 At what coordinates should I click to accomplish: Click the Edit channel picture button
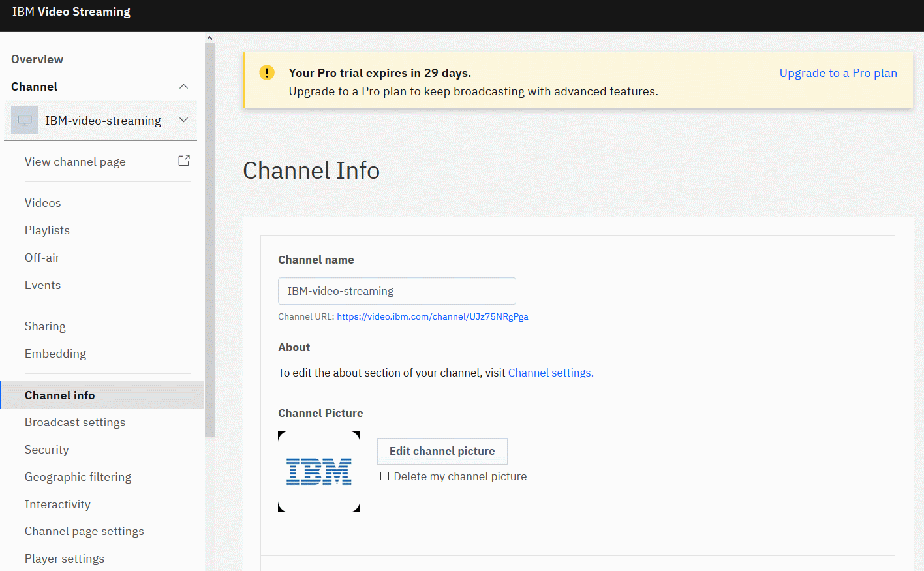(442, 451)
